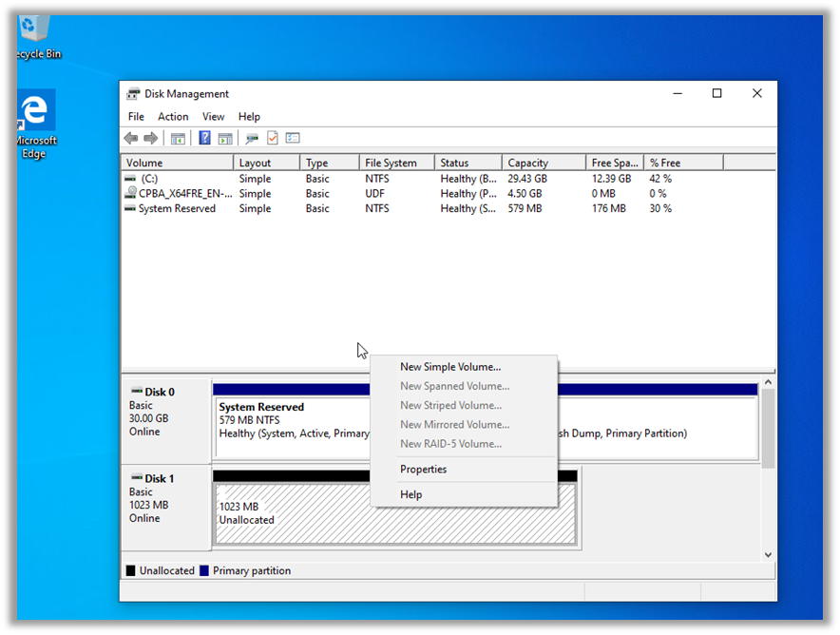Select the (C:) volume drive icon
The image size is (840, 635).
tap(130, 179)
